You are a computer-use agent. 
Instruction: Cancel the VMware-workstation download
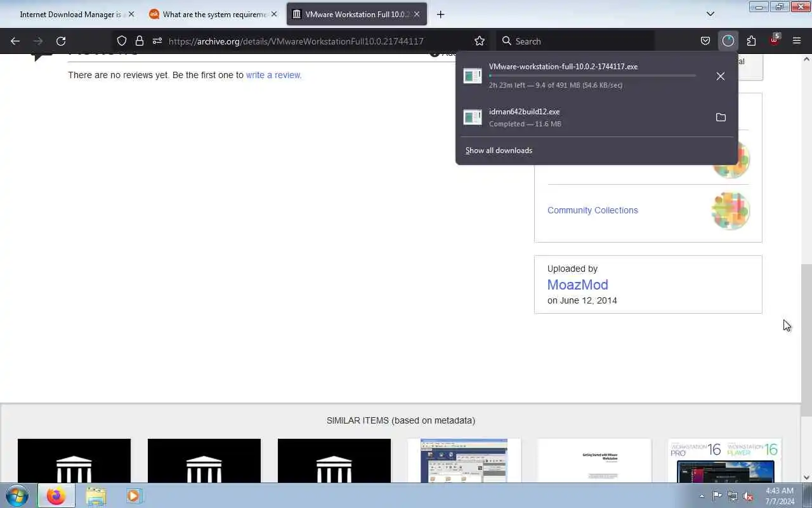pos(721,76)
